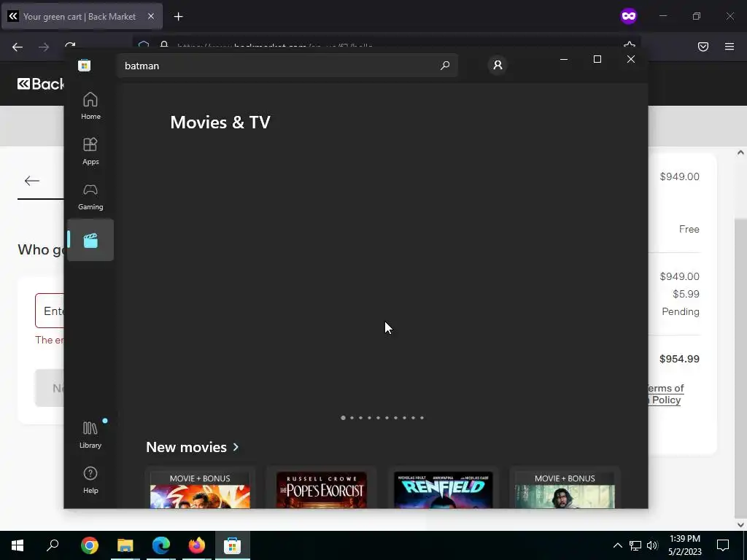The image size is (747, 560).
Task: Click Microsoft Store taskbar icon
Action: click(x=233, y=545)
